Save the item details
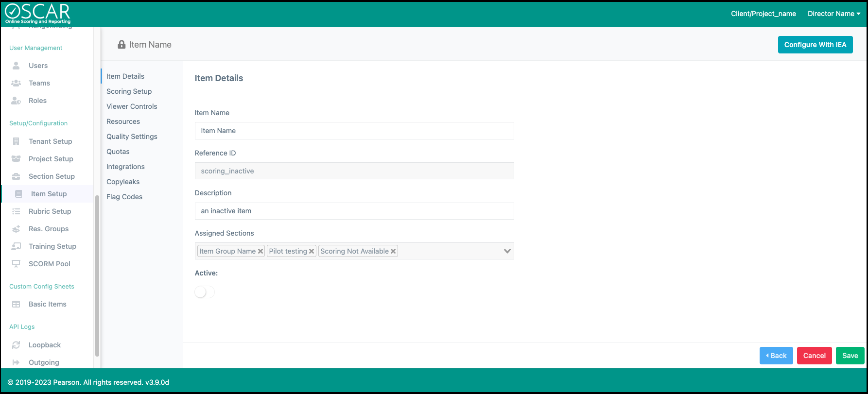 (x=850, y=356)
